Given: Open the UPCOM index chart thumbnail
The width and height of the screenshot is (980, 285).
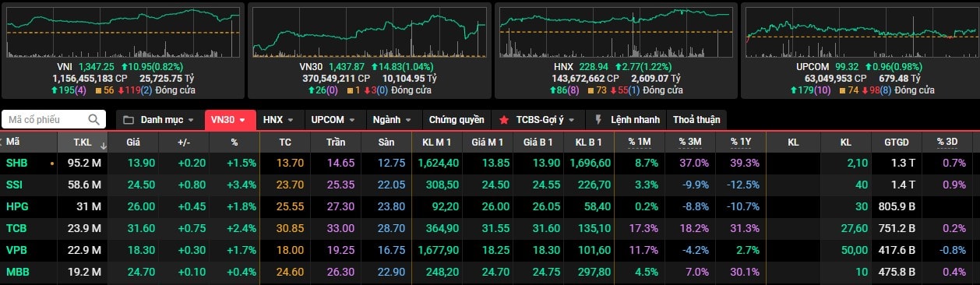Looking at the screenshot, I should tap(860, 51).
